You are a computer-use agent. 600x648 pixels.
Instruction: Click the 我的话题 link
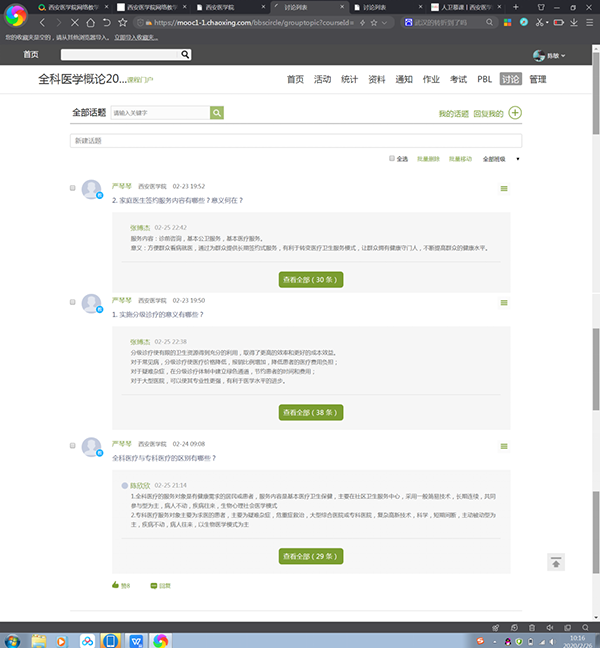coord(453,114)
